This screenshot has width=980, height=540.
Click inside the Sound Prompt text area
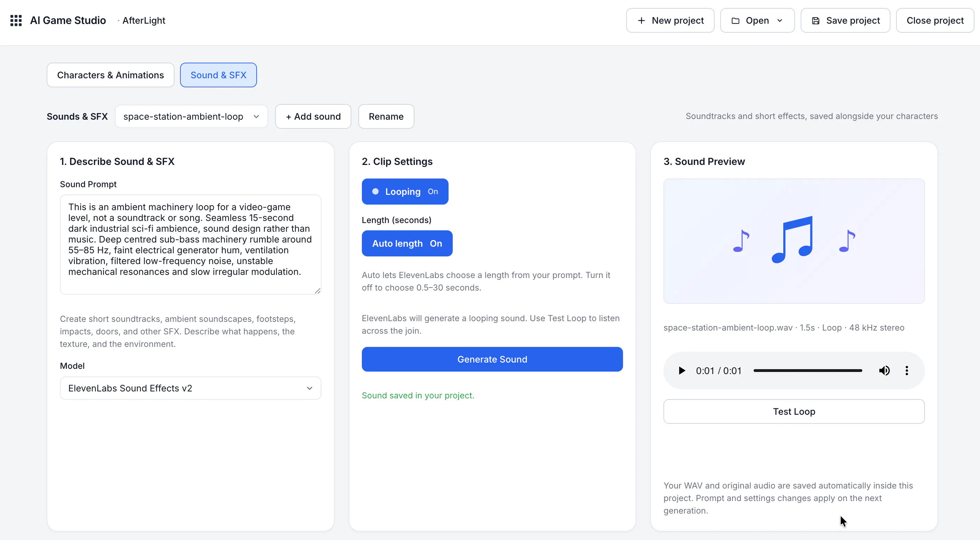tap(190, 245)
